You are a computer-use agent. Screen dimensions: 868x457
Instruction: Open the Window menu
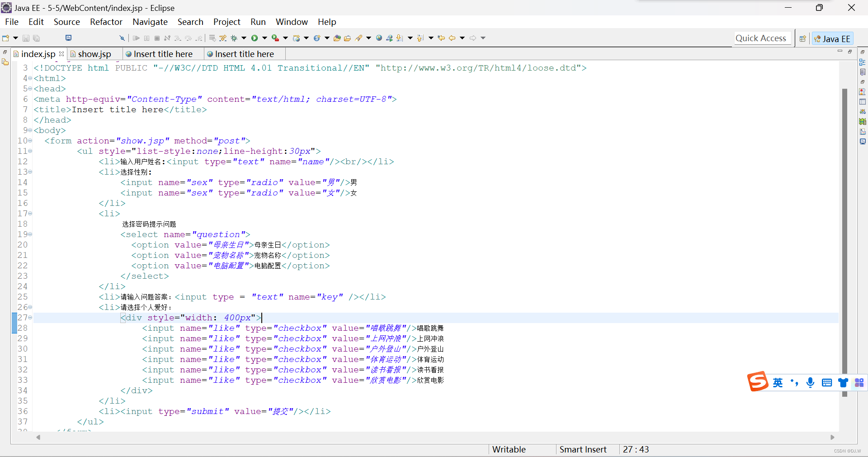[x=292, y=22]
